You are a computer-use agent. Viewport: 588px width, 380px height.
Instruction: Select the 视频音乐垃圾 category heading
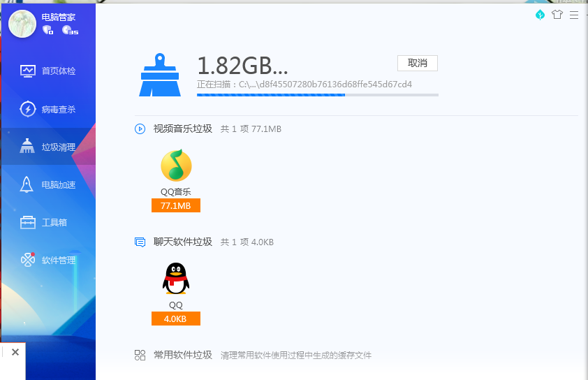[183, 129]
